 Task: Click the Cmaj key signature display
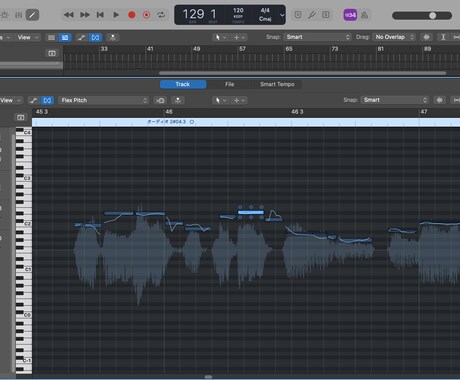tap(265, 19)
